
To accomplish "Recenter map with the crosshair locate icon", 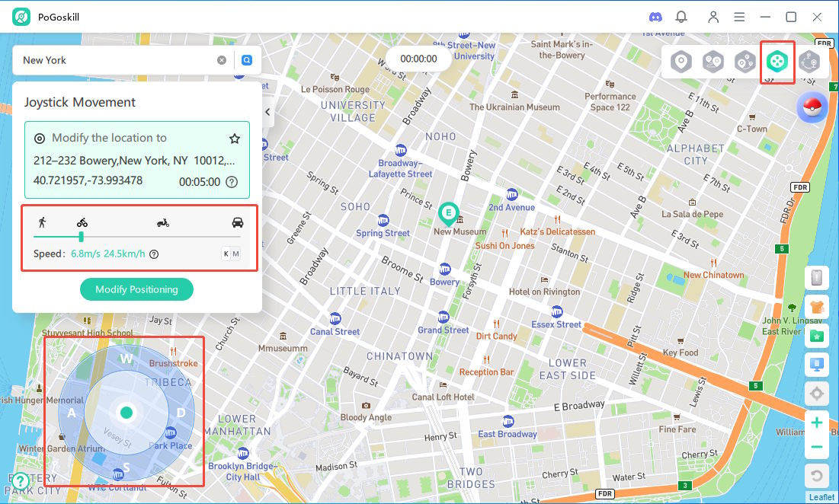I will [x=817, y=394].
